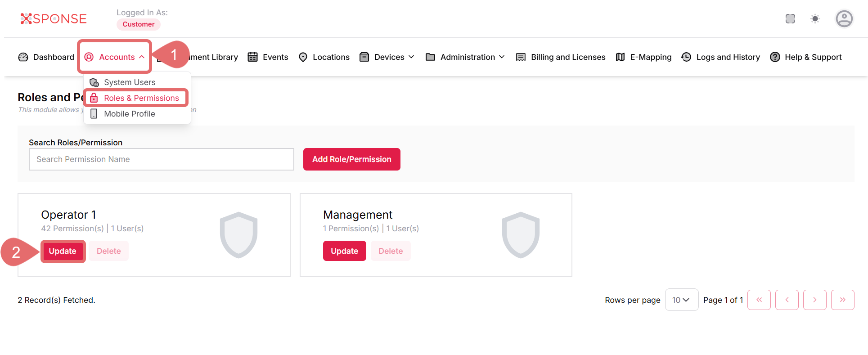Open Mobile Profile menu entry
The image size is (868, 355).
pos(129,114)
